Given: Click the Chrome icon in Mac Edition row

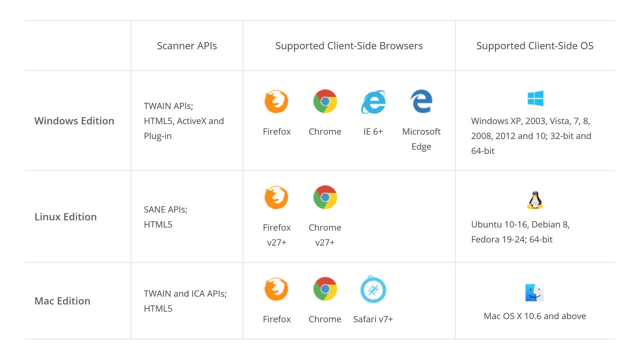Looking at the screenshot, I should pos(325,289).
